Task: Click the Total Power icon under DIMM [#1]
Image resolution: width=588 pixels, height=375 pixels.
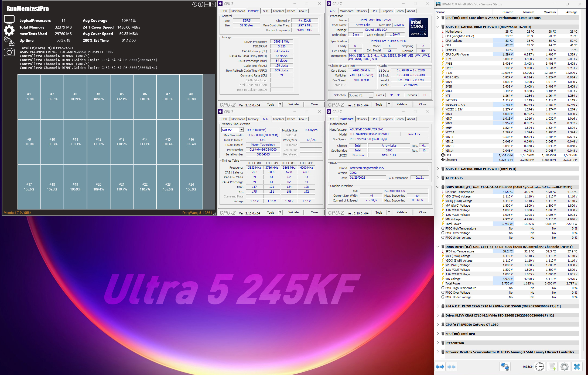Action: (443, 224)
